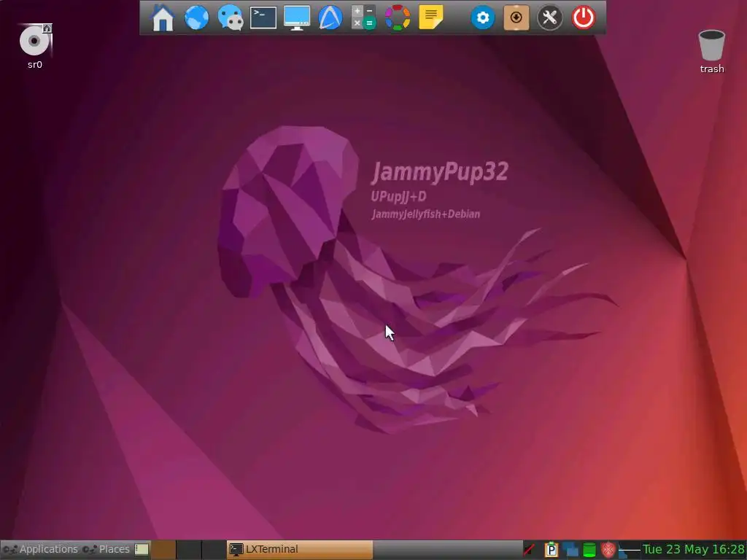The width and height of the screenshot is (747, 560).
Task: Launch the terminal icon in top dock
Action: pos(263,17)
